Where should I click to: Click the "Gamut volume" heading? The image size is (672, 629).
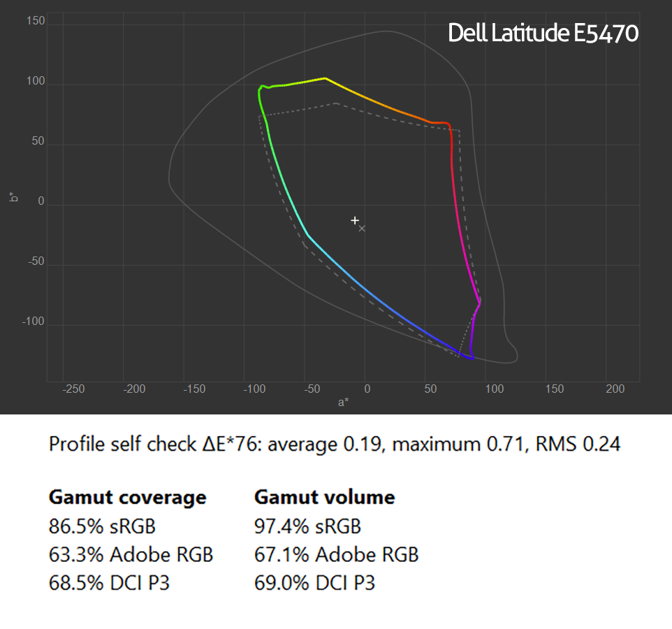tap(324, 498)
